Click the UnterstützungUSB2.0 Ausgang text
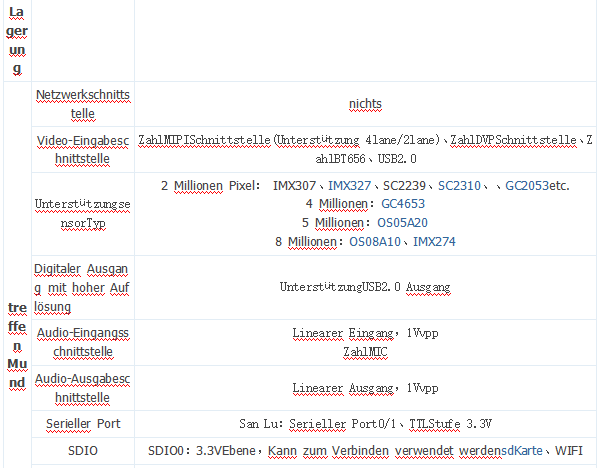610x468 pixels. [365, 288]
